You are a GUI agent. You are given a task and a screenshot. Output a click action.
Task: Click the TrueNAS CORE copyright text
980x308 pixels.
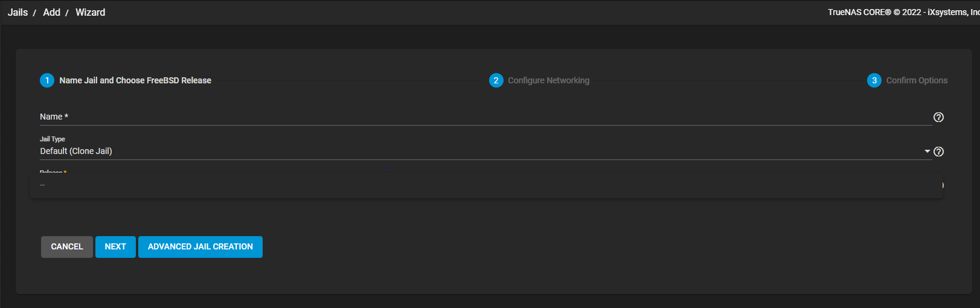(903, 12)
